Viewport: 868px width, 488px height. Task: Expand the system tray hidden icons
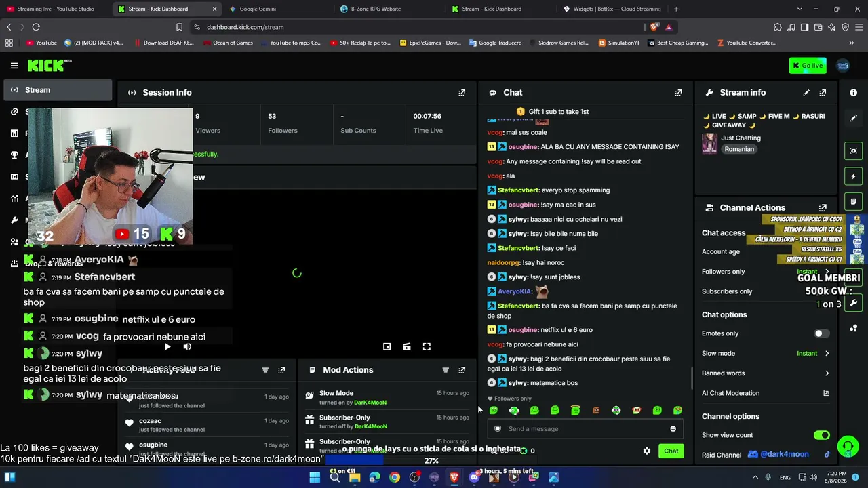pyautogui.click(x=755, y=477)
